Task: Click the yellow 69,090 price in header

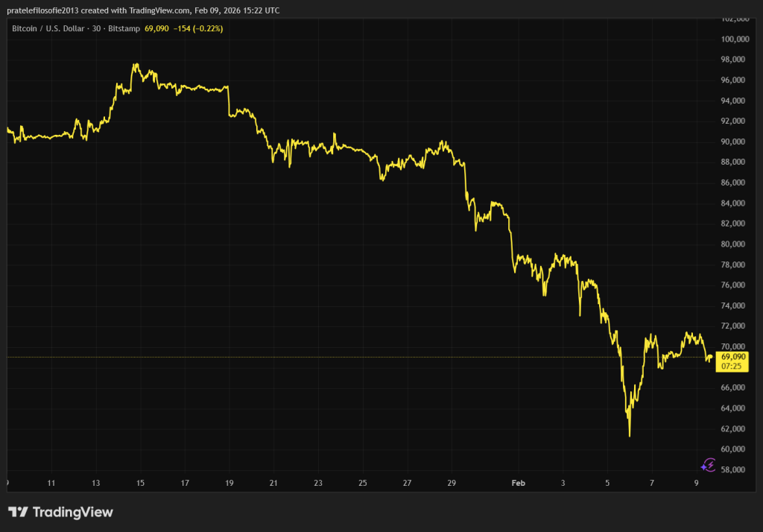Action: pos(159,28)
